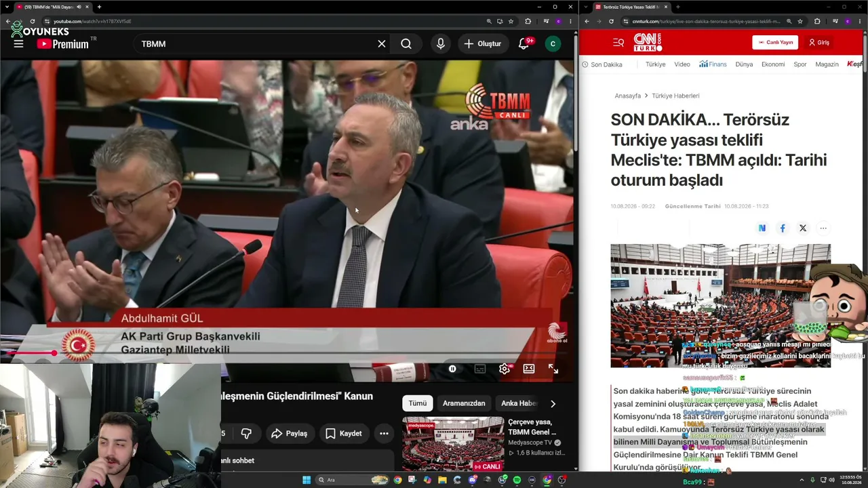Open the Oluştur create menu
Screen dimensions: 868x488
[x=483, y=44]
